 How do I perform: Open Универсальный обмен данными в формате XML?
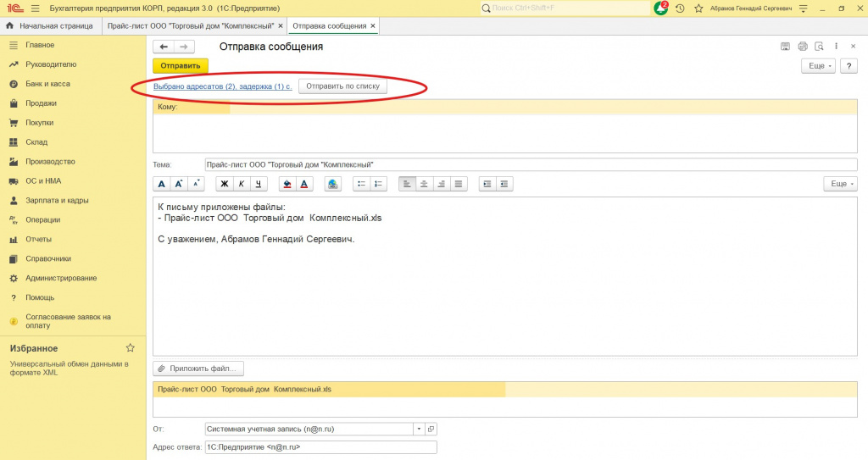(x=70, y=369)
